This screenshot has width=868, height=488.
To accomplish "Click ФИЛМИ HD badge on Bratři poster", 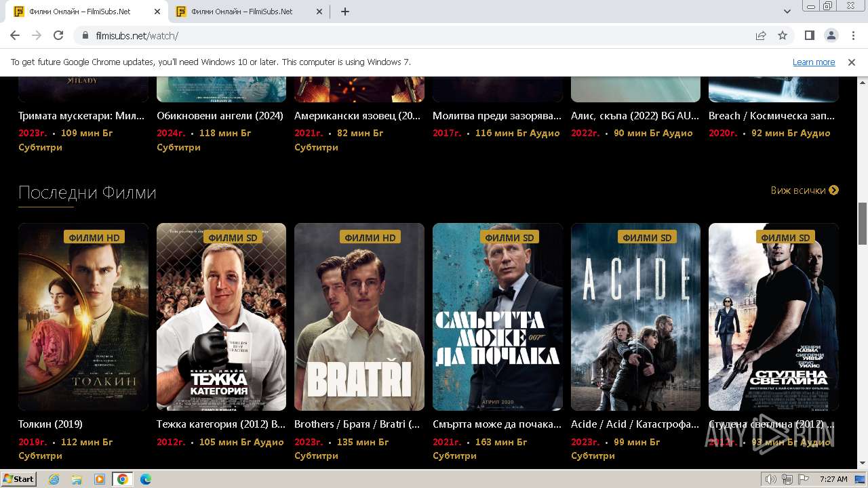I will [370, 237].
